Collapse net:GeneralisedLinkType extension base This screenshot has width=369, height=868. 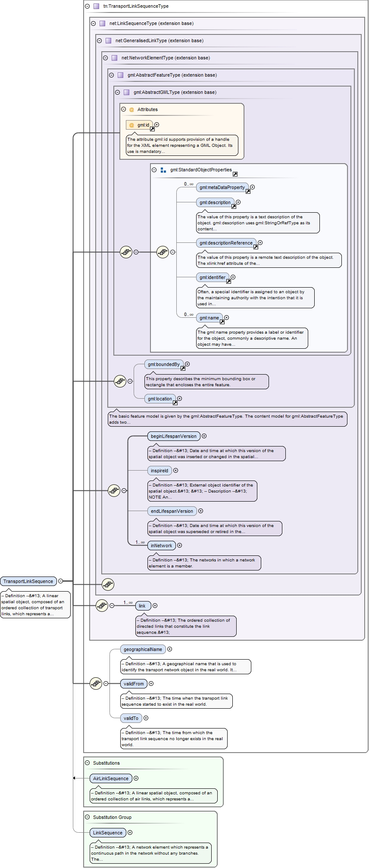coord(99,41)
